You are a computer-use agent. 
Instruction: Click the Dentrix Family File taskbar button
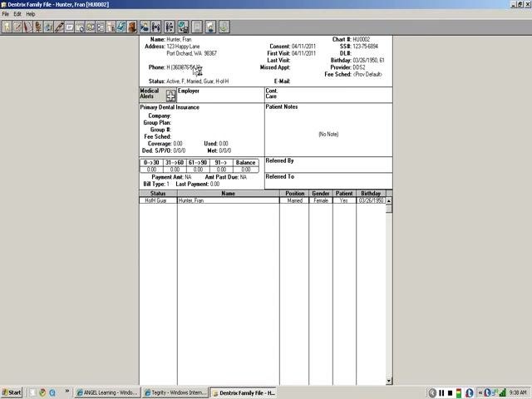pos(244,392)
